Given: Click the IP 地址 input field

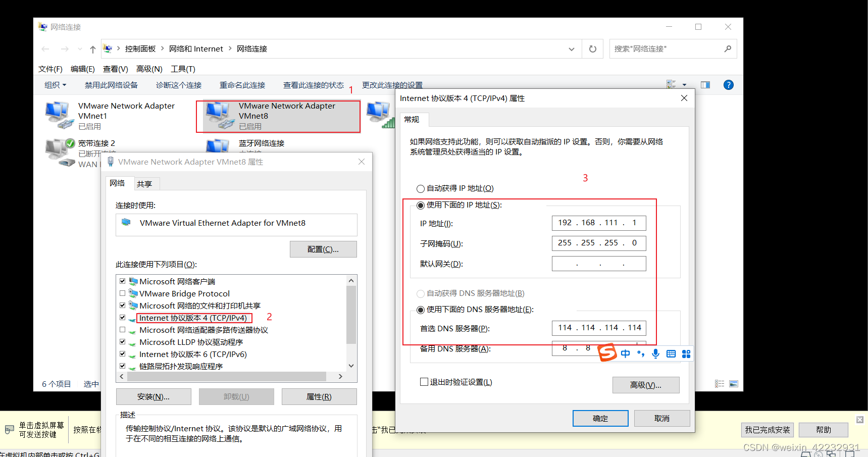Looking at the screenshot, I should click(599, 223).
